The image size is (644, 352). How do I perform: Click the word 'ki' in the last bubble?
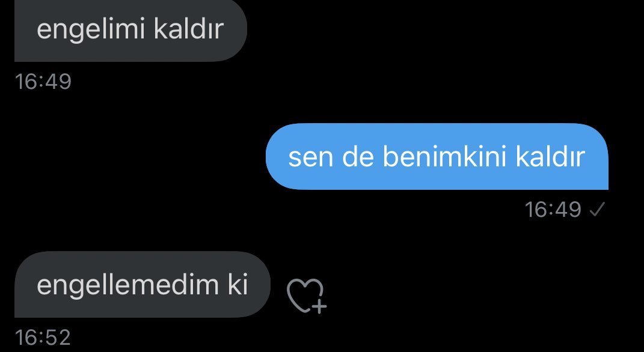238,284
